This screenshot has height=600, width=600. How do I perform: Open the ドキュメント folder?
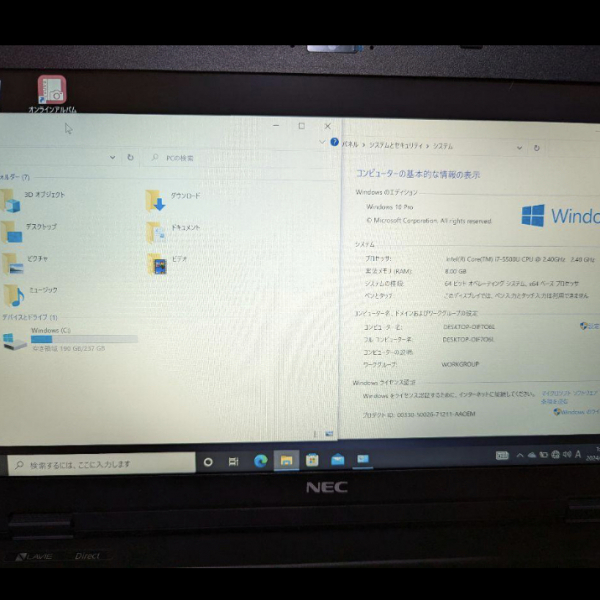click(x=173, y=232)
